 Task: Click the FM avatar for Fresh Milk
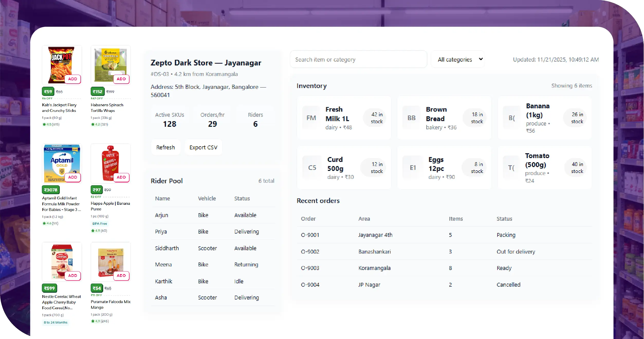(311, 118)
